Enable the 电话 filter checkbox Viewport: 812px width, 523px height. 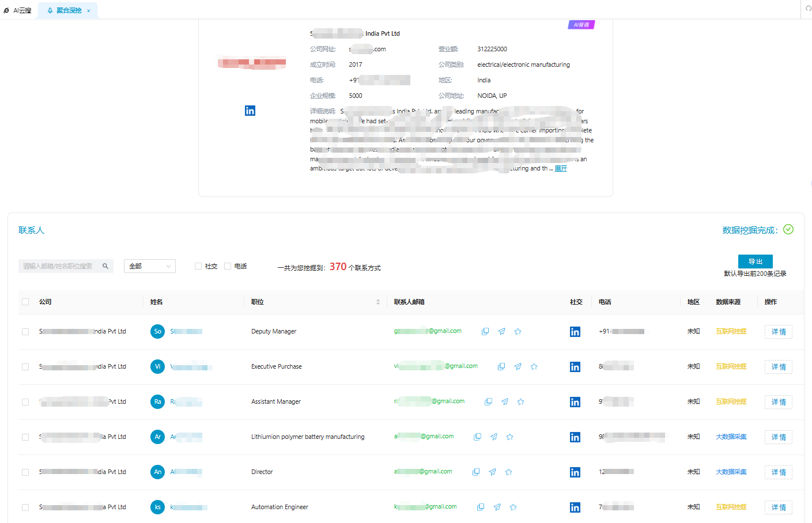tap(228, 266)
